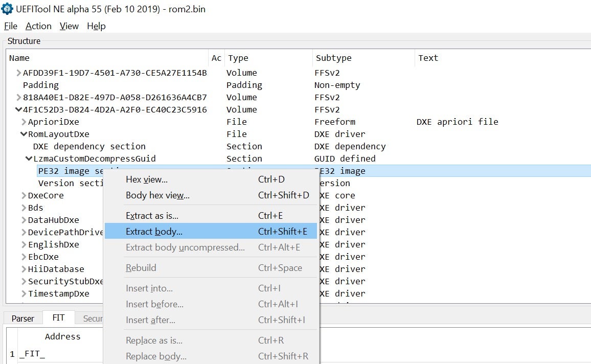
Task: Open the Help menu
Action: [96, 26]
